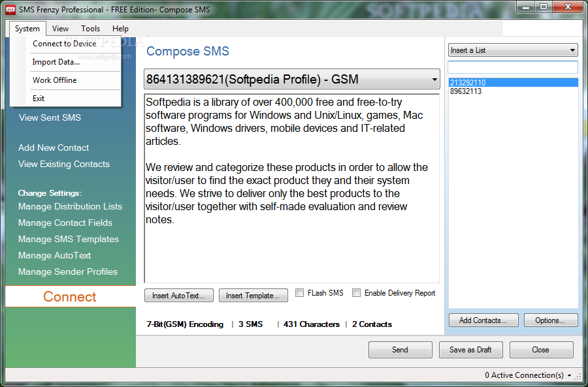Click Add New Contact link

54,147
